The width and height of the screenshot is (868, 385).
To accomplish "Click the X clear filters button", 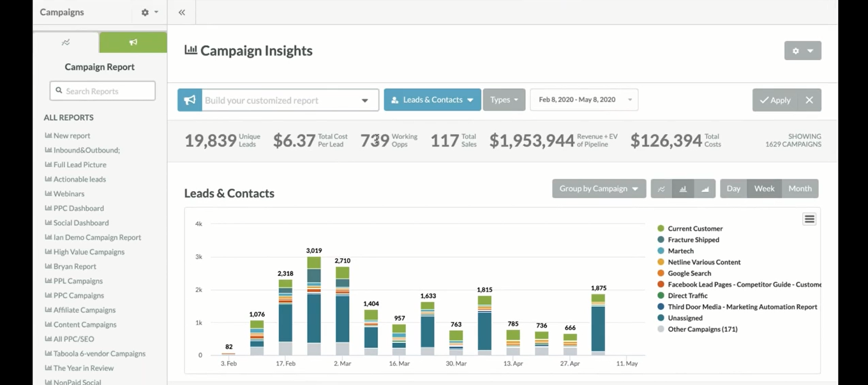I will 809,100.
